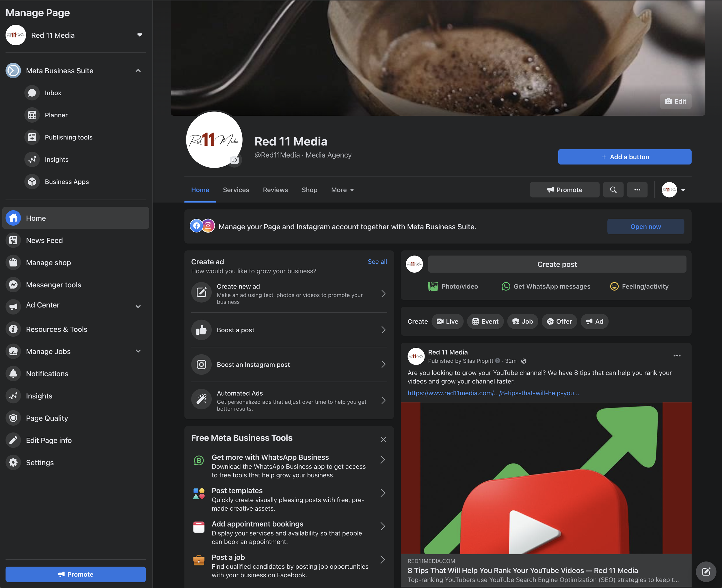Screen dimensions: 722x588
Task: Click the floating compose message icon
Action: pyautogui.click(x=706, y=572)
